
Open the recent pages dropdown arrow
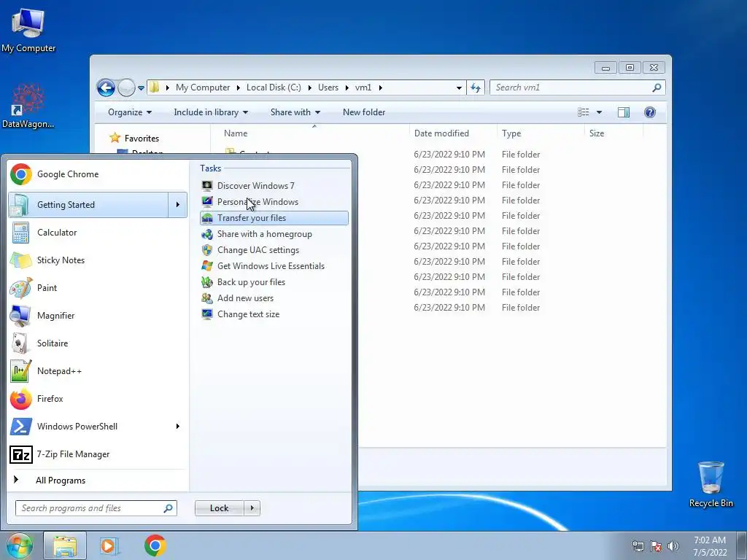[141, 88]
